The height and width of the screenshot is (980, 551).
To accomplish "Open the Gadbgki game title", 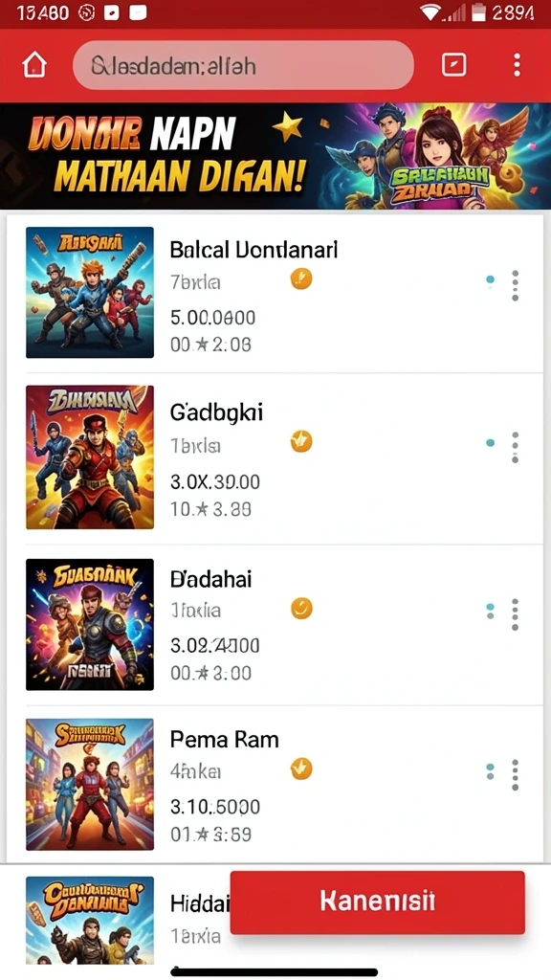I will pos(216,412).
